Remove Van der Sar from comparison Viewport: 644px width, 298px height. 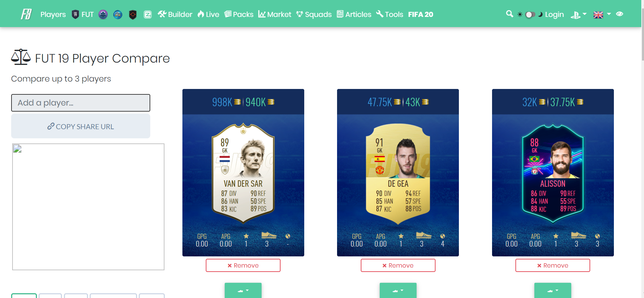243,266
